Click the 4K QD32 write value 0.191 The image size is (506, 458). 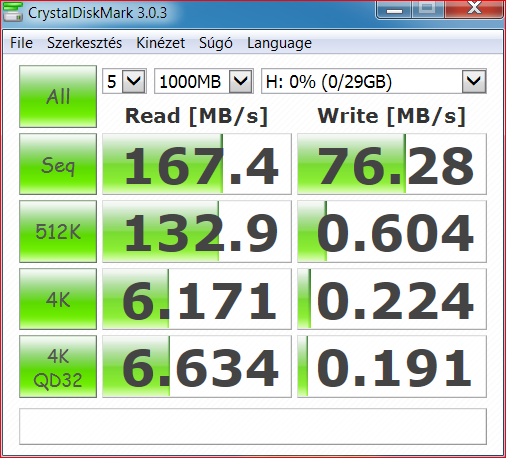392,366
